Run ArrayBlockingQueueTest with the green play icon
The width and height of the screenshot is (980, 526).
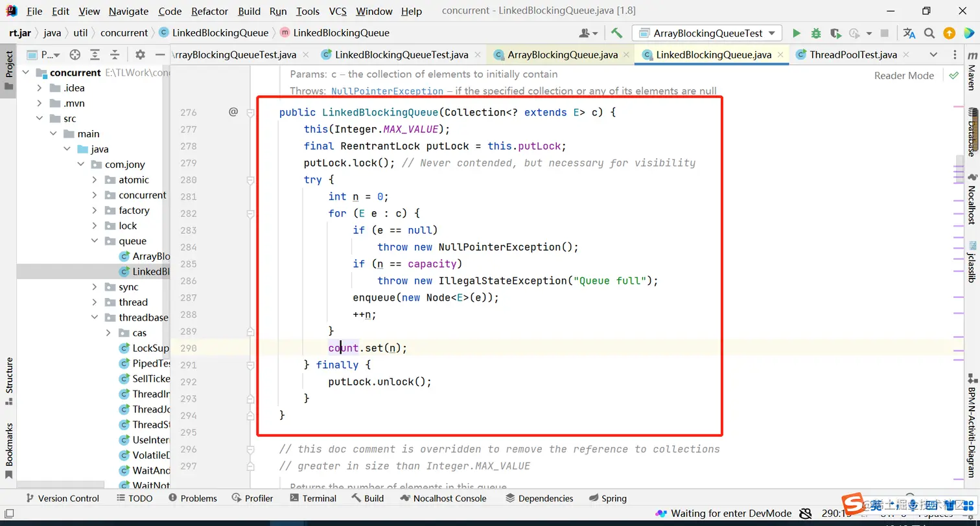click(x=797, y=33)
